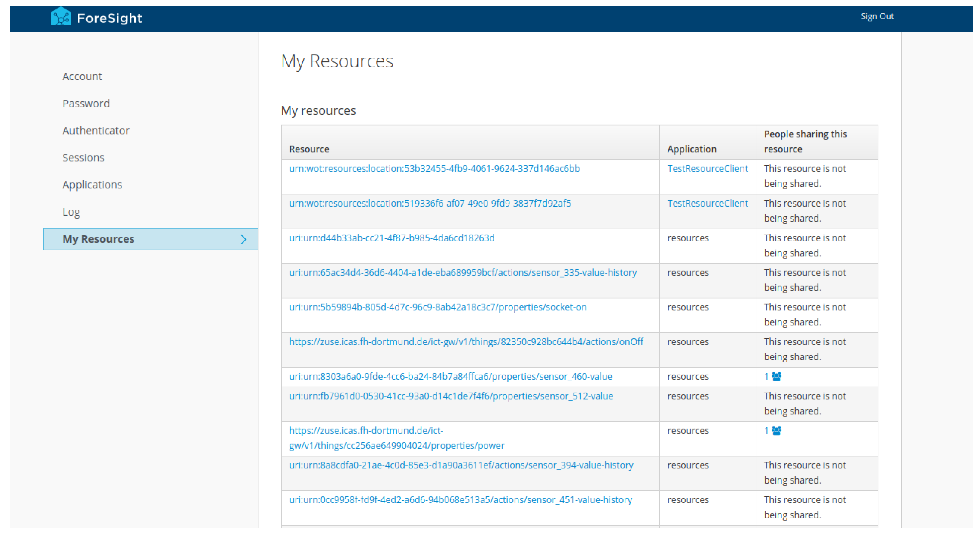This screenshot has height=538, width=980.
Task: Select Applications in the sidebar
Action: pyautogui.click(x=92, y=185)
